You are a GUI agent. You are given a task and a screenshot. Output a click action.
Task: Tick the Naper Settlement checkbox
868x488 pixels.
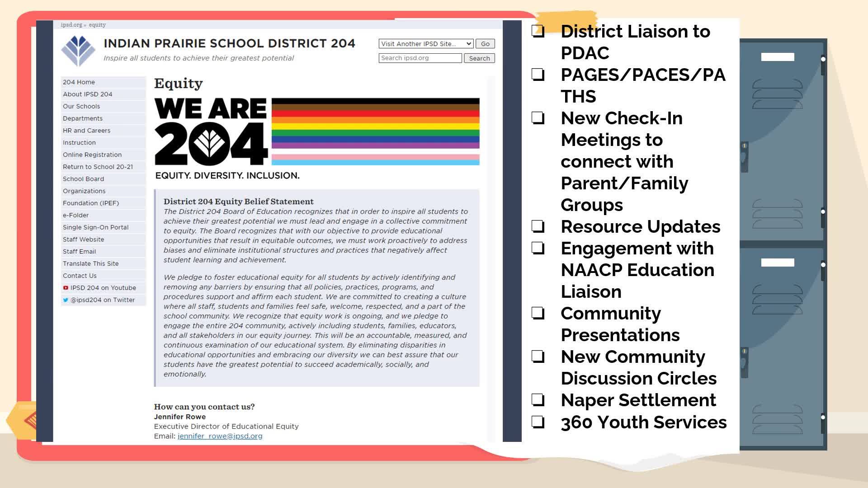[538, 400]
